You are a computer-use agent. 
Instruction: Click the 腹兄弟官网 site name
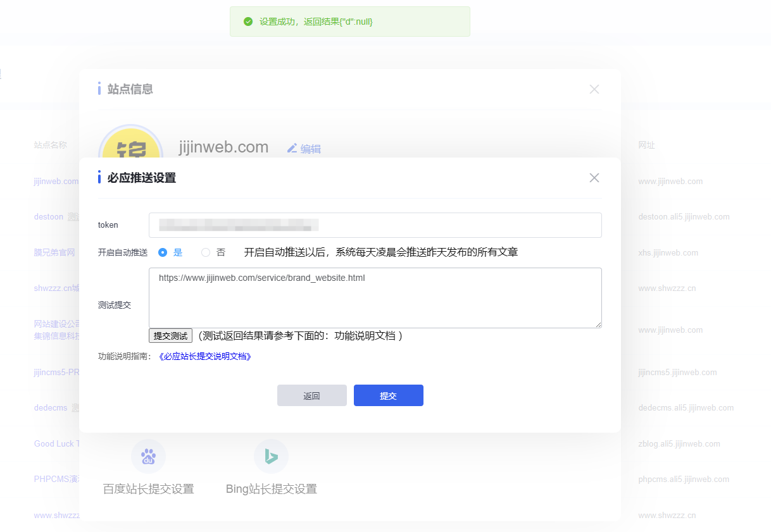pos(54,252)
